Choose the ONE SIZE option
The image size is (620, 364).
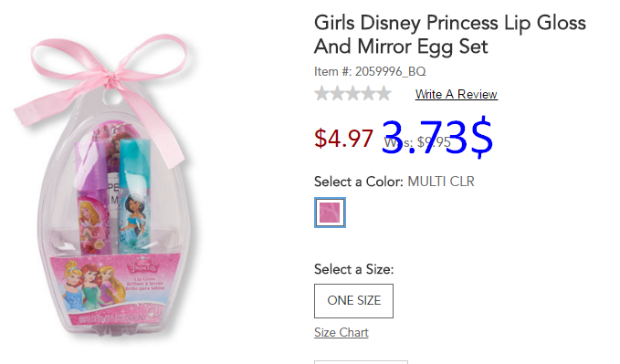point(354,301)
